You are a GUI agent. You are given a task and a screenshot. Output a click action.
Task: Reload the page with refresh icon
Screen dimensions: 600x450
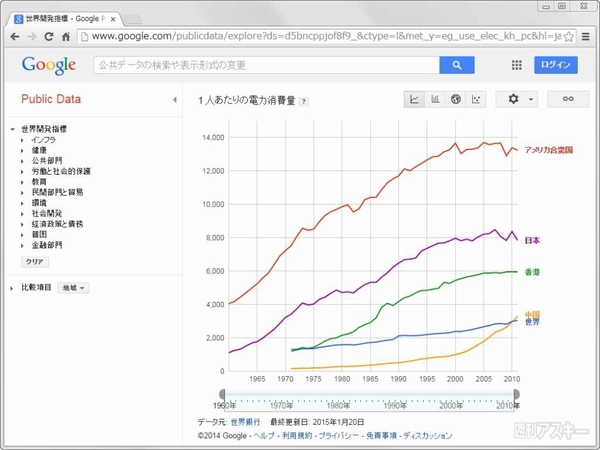point(49,37)
